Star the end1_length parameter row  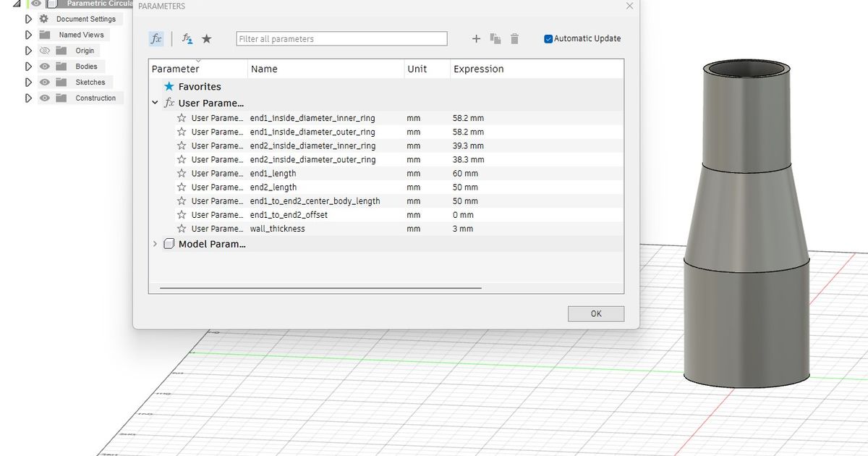(182, 174)
